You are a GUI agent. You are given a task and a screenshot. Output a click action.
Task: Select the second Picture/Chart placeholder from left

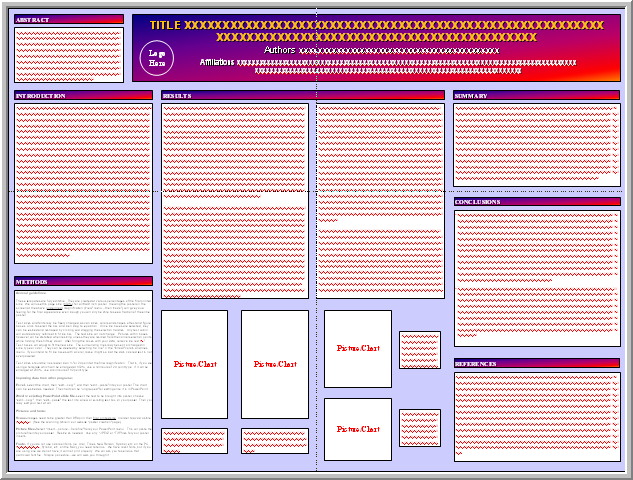pyautogui.click(x=274, y=364)
